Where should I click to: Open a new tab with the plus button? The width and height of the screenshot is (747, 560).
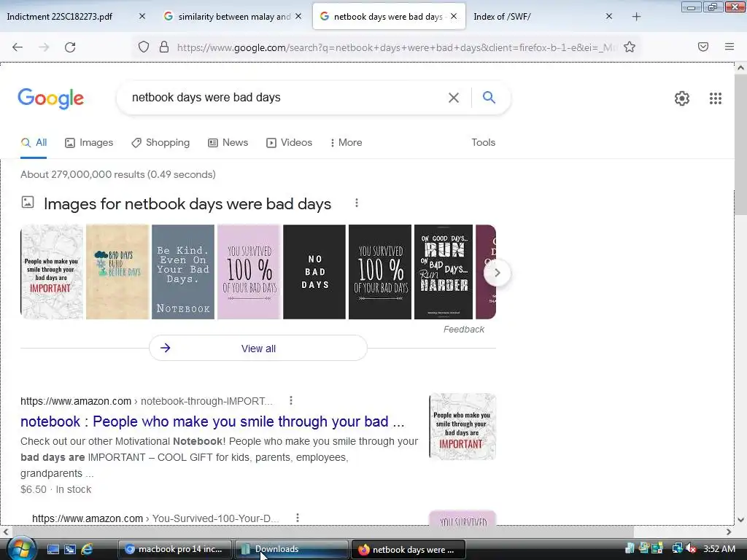point(636,17)
